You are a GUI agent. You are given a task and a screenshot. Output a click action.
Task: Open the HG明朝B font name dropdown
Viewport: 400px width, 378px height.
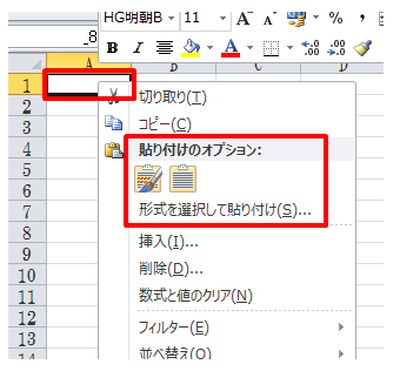(171, 18)
